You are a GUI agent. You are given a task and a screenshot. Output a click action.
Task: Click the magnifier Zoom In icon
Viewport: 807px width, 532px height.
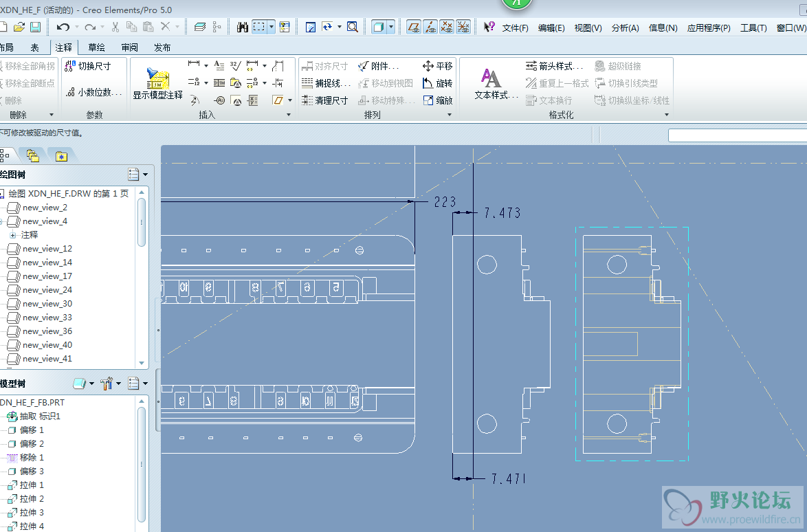tap(353, 27)
